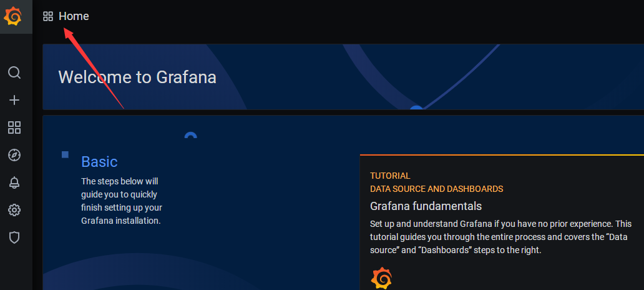This screenshot has height=290, width=644.
Task: Click the DATA SOURCE AND DASHBOARDS label
Action: point(437,189)
